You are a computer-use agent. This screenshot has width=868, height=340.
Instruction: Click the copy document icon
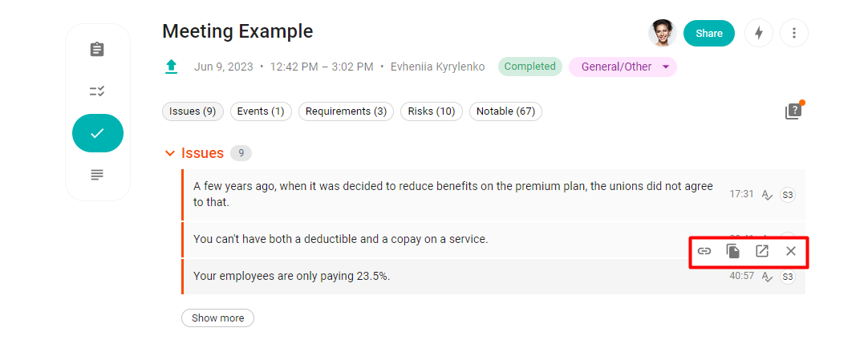pyautogui.click(x=733, y=252)
